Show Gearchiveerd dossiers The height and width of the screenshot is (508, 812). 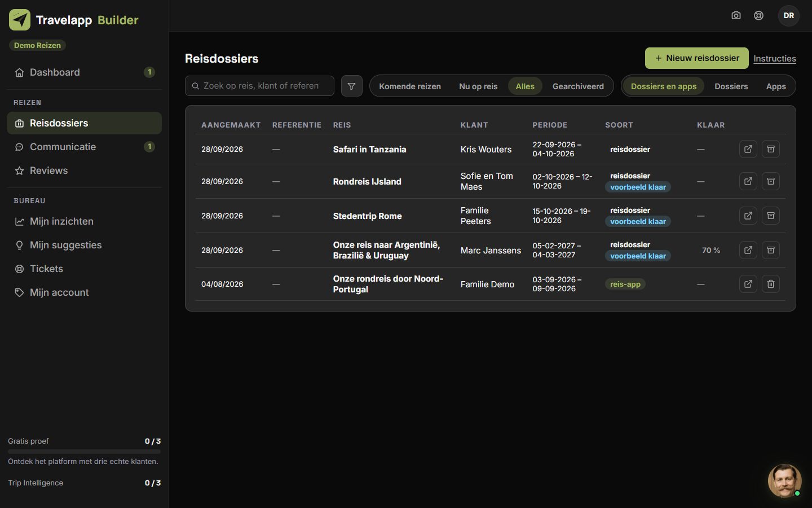(578, 86)
